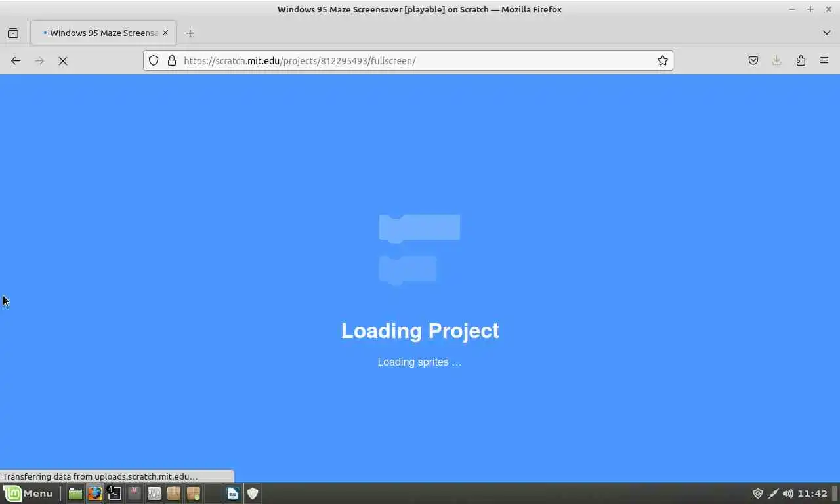Open the network connection tray icon
Viewport: 840px width, 504px height.
773,493
